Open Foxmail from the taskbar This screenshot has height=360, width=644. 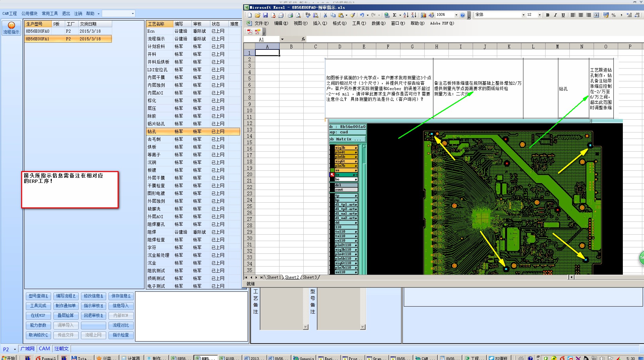coord(46,358)
